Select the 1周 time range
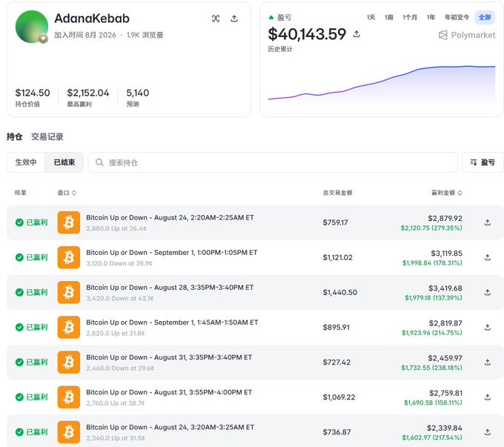The image size is (504, 447). 388,17
